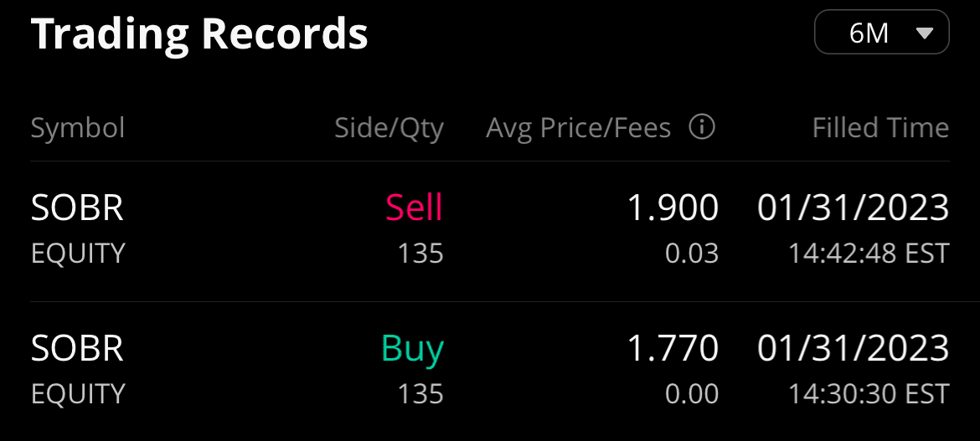Click the green Buy label
This screenshot has width=980, height=441.
tap(412, 348)
